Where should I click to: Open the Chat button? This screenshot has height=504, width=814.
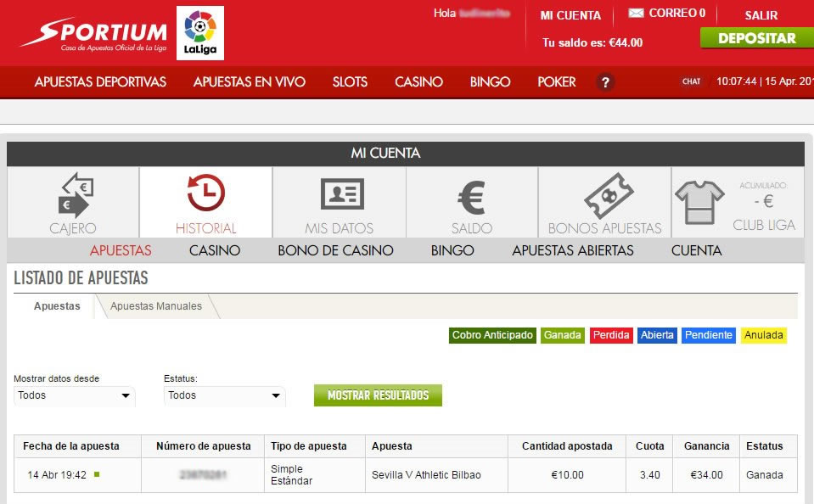[691, 81]
